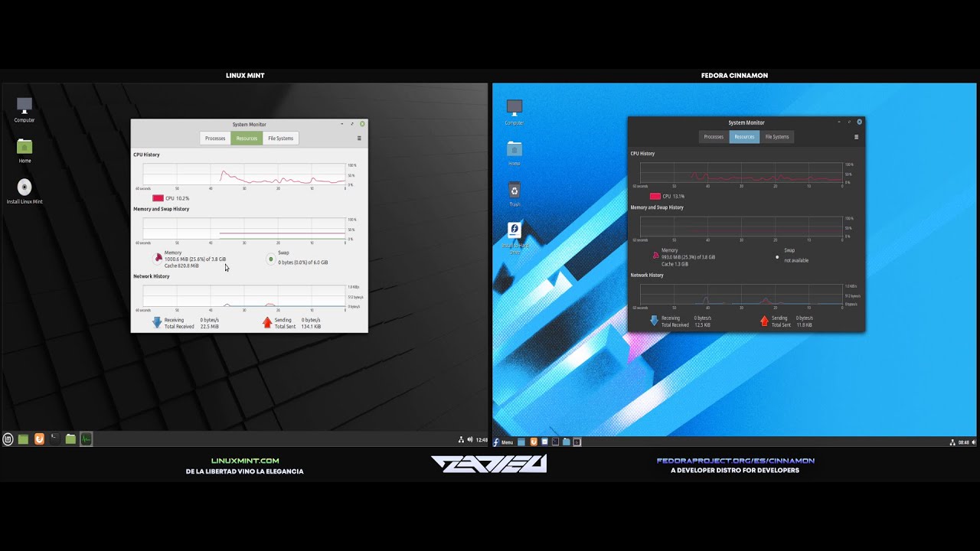Click Firefox icon in Mint taskbar
This screenshot has height=551, width=980.
point(39,439)
